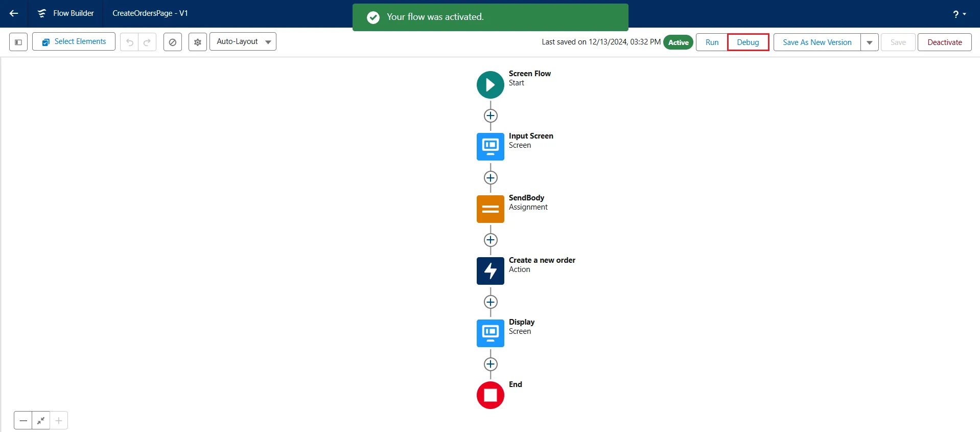Open the Input Screen element
The image size is (980, 432).
click(x=490, y=147)
